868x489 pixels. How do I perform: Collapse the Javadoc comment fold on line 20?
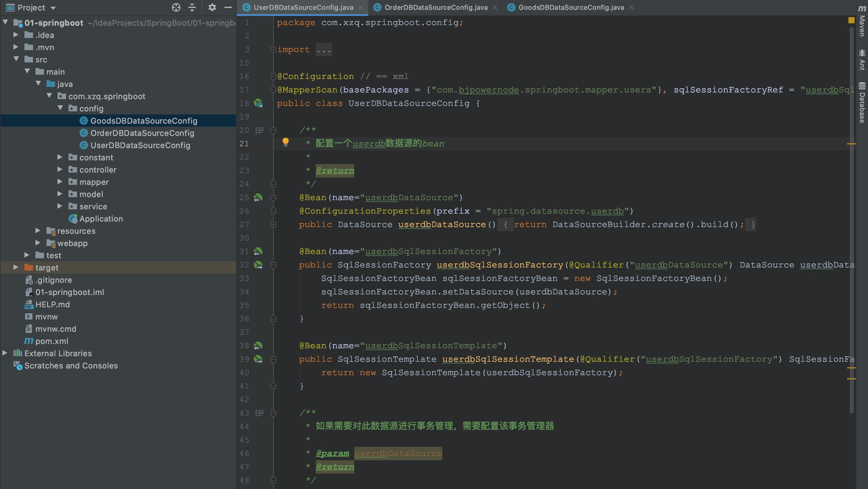(273, 130)
